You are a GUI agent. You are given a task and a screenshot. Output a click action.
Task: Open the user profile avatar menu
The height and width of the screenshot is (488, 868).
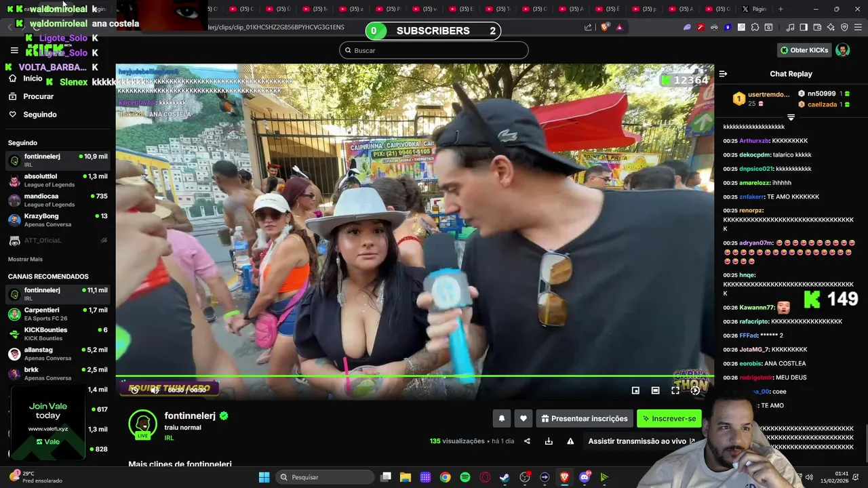click(x=842, y=50)
